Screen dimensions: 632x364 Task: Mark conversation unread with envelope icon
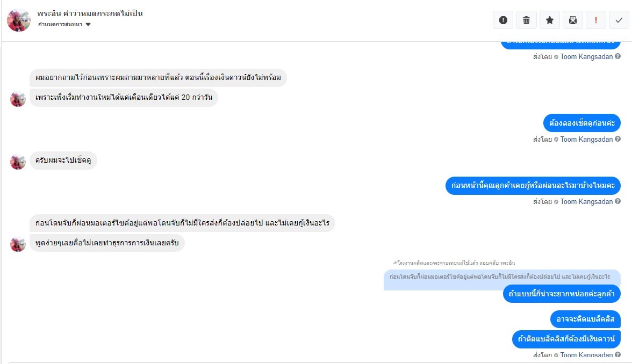tap(573, 20)
